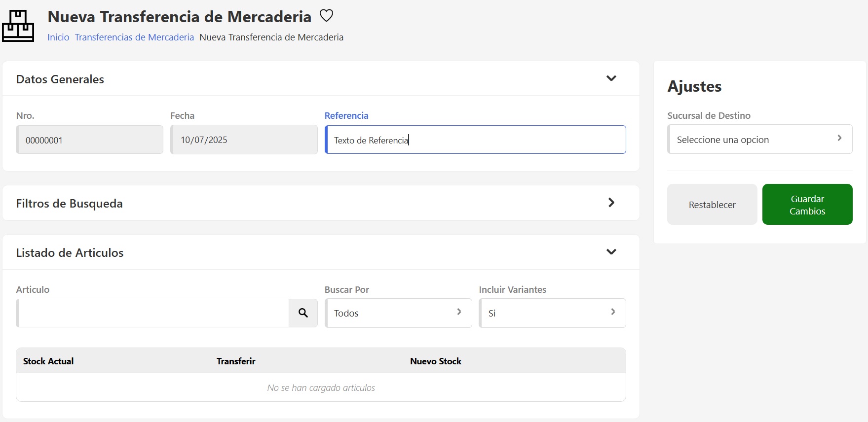This screenshot has height=422, width=868.
Task: Click the Transferir column header
Action: pos(236,361)
